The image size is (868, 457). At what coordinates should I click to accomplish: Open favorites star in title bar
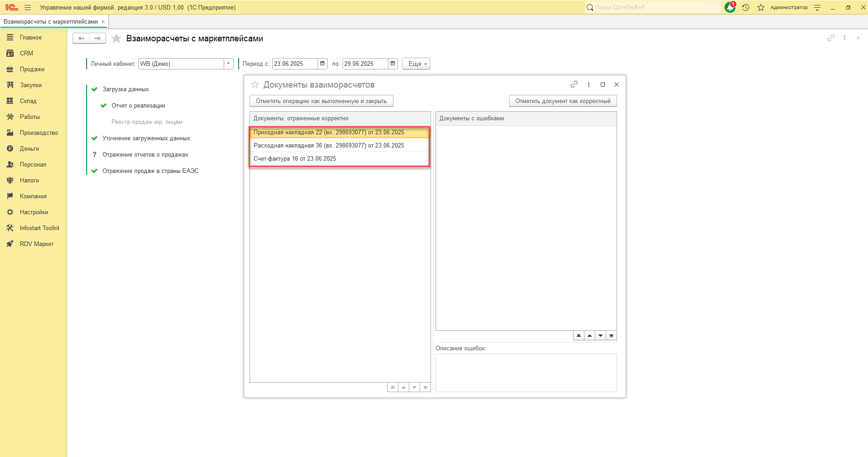pos(761,7)
